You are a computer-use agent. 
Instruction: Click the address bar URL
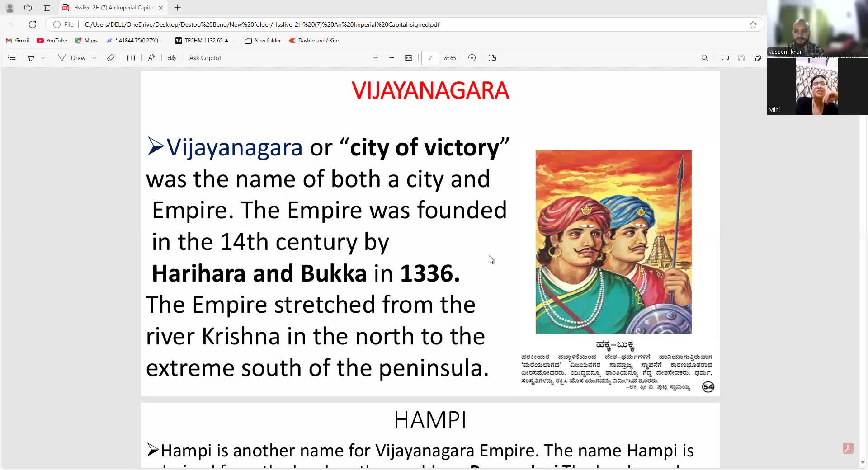point(262,24)
